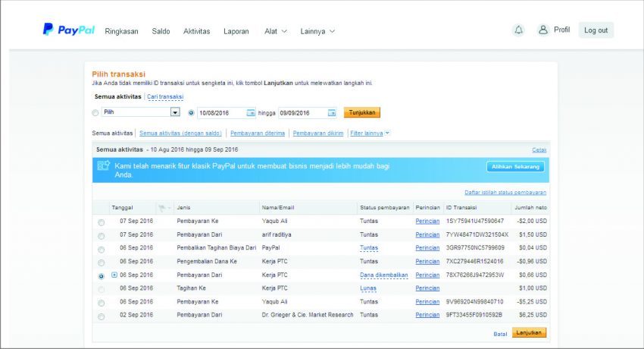The image size is (644, 349).
Task: Open the start date calendar picker
Action: 251,113
